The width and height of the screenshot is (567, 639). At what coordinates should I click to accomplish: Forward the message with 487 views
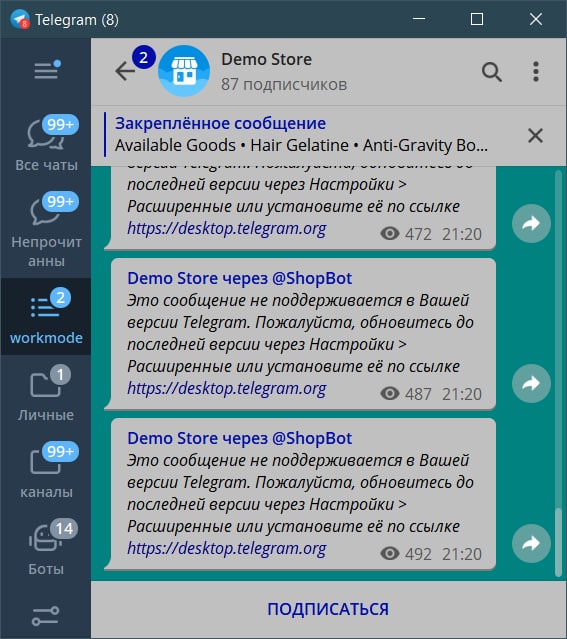(531, 383)
